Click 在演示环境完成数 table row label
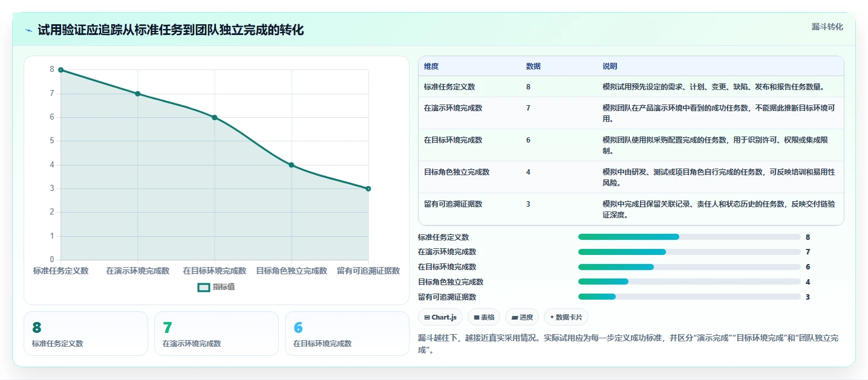 (453, 108)
